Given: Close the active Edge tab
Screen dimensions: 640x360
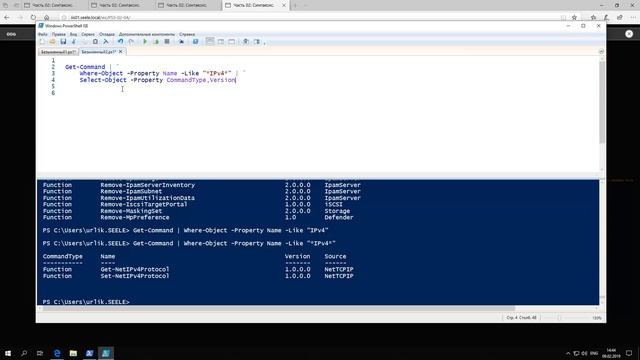Looking at the screenshot, I should pos(284,5).
